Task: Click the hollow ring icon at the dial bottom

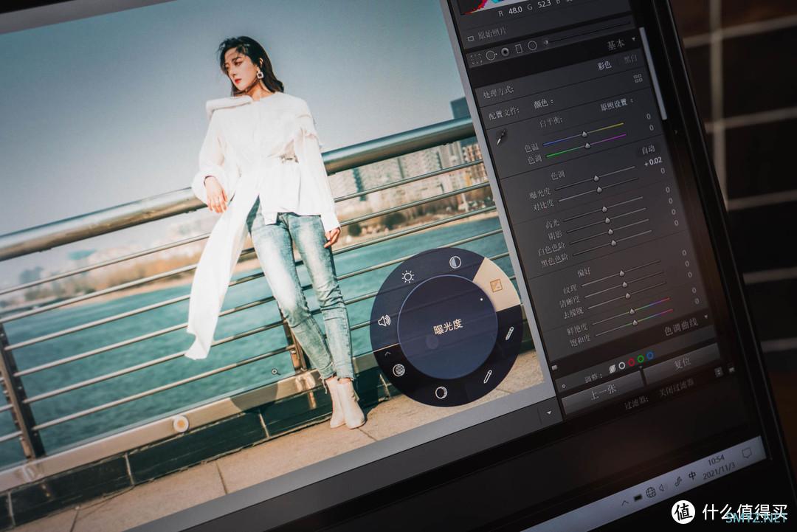Action: tap(441, 393)
